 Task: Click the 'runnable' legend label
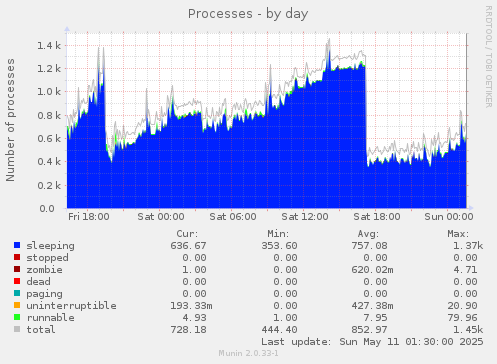(x=50, y=318)
